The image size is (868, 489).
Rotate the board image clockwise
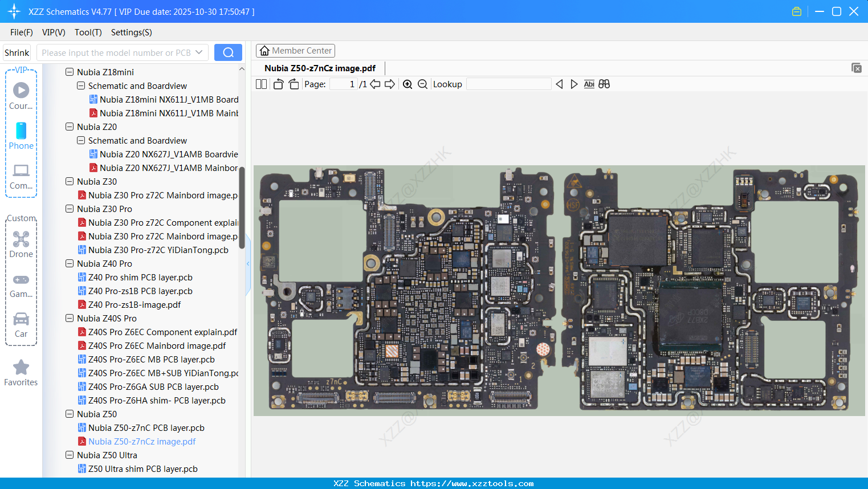pyautogui.click(x=293, y=84)
